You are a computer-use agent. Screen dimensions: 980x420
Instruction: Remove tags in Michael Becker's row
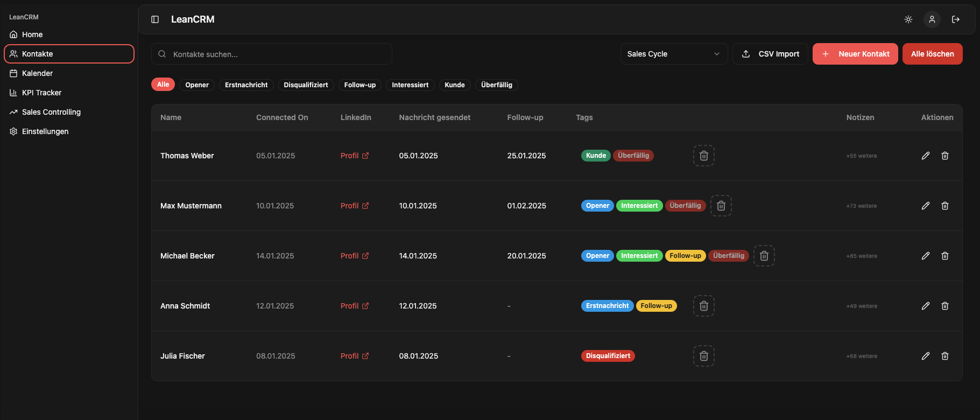[764, 256]
